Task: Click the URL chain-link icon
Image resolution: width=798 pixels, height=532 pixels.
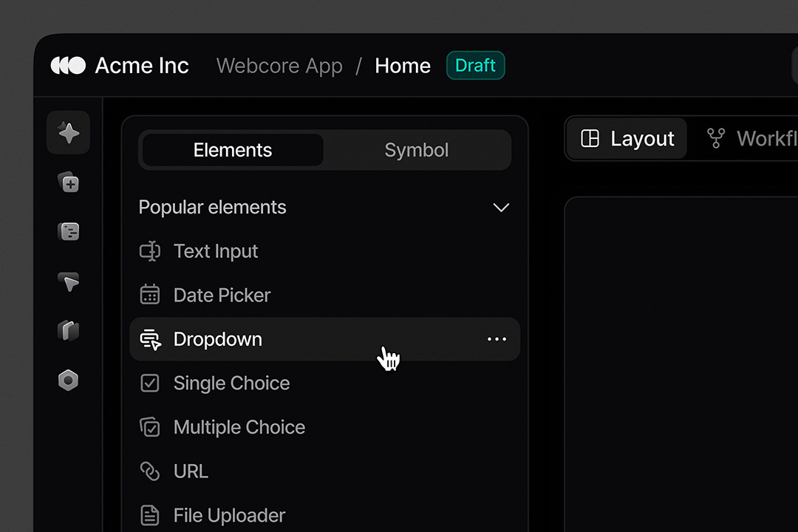Action: [x=150, y=471]
